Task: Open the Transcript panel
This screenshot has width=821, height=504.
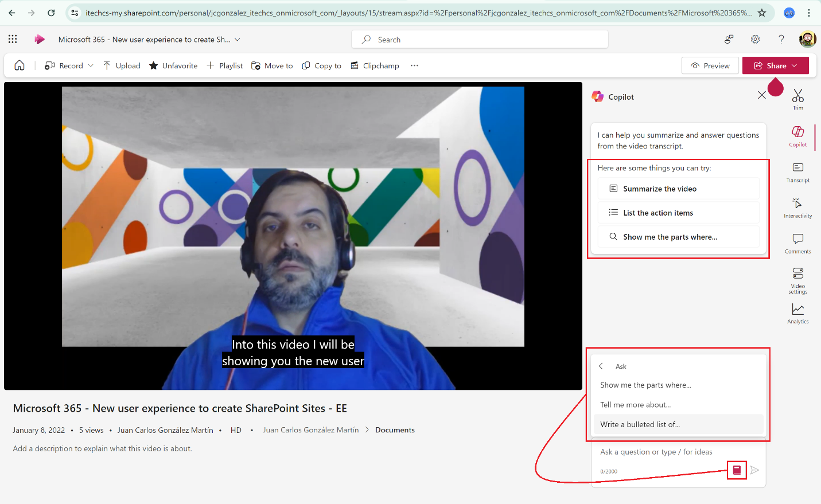Action: point(797,172)
